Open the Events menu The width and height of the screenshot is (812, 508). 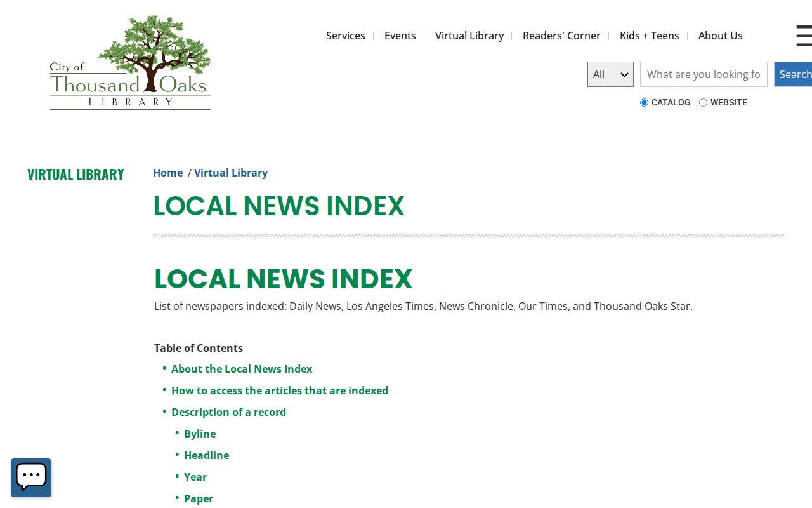coord(400,36)
